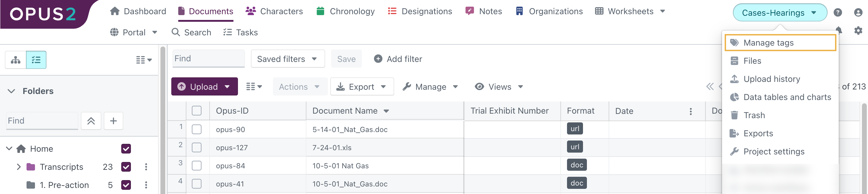The image size is (868, 194).
Task: Open the Saved filters dropdown
Action: (287, 59)
